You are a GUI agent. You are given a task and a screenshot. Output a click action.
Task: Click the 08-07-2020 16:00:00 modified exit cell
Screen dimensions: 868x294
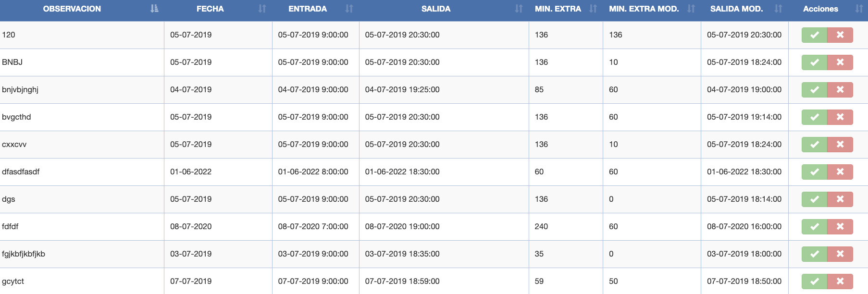click(744, 227)
